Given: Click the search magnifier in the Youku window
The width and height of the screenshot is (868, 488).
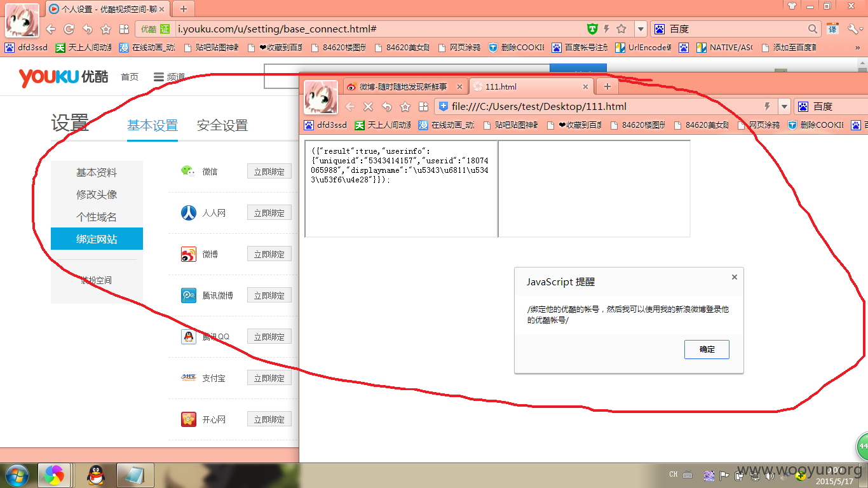Looking at the screenshot, I should pyautogui.click(x=813, y=29).
